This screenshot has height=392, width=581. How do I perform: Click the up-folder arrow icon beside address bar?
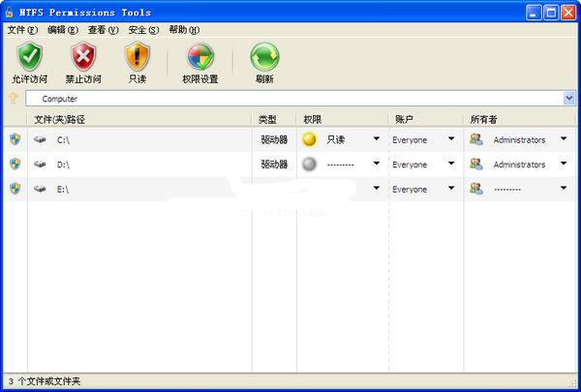click(14, 98)
